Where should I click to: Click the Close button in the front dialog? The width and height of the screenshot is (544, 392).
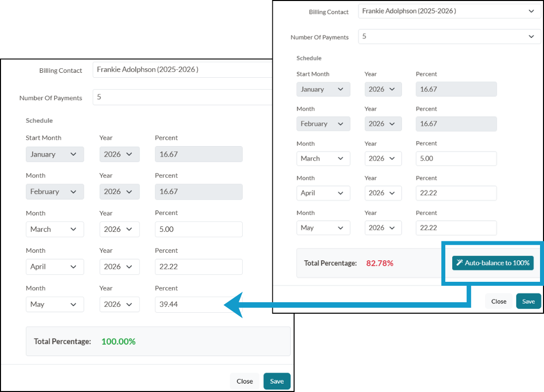coord(244,381)
